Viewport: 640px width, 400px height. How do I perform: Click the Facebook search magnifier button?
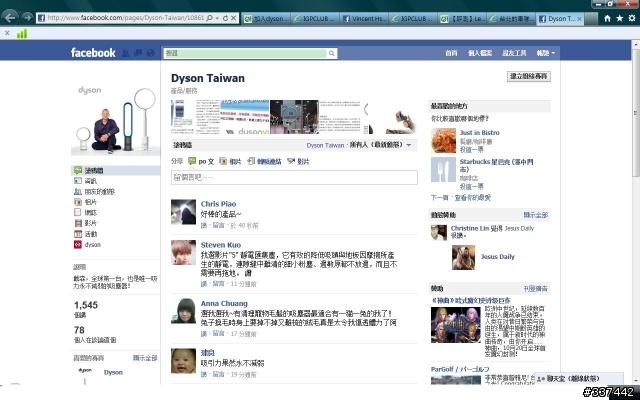click(332, 53)
